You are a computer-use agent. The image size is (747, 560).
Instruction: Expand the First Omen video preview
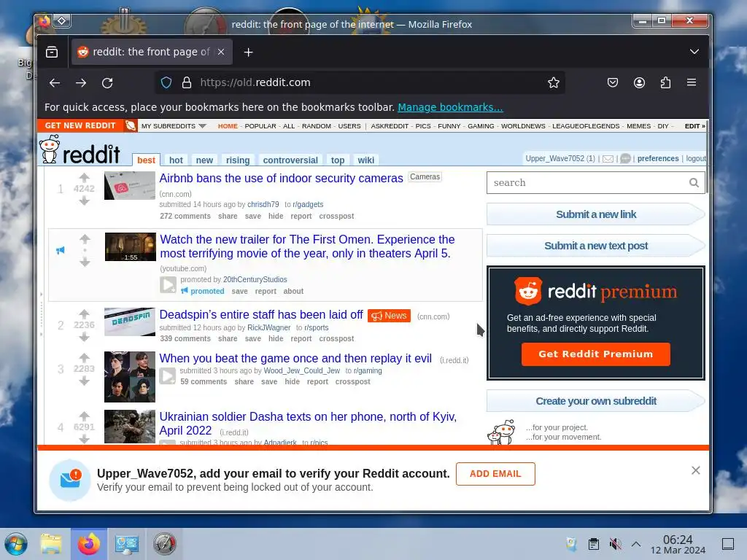(x=168, y=285)
